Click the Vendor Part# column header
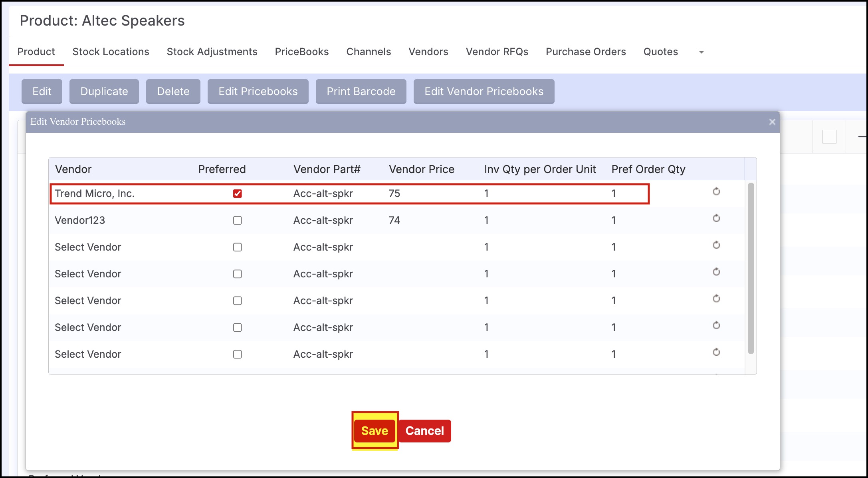The image size is (868, 478). [327, 169]
